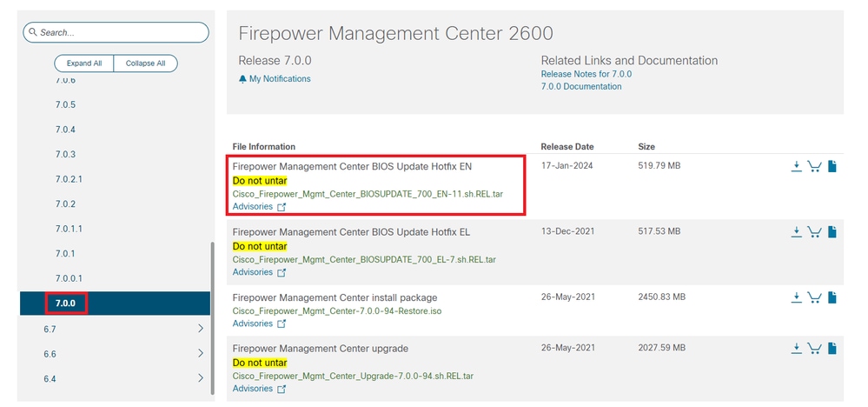868x407 pixels.
Task: Expand the 6.4 release group
Action: [201, 378]
